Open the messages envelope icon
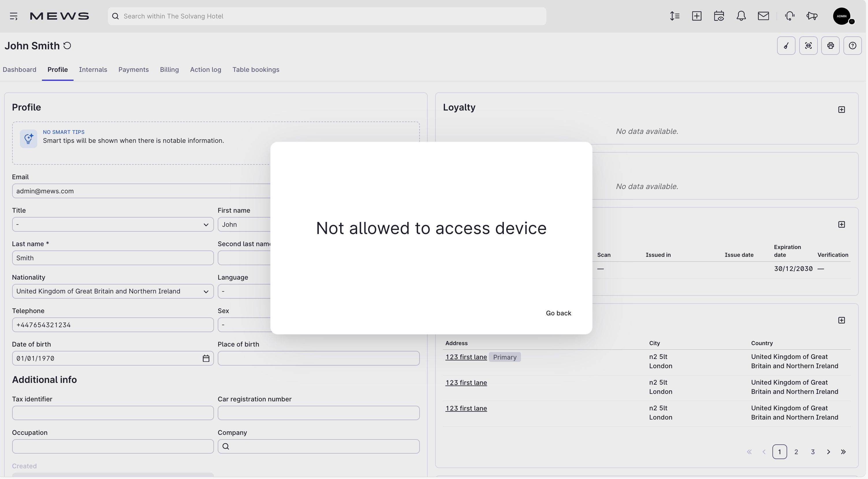The width and height of the screenshot is (868, 479). (x=763, y=16)
